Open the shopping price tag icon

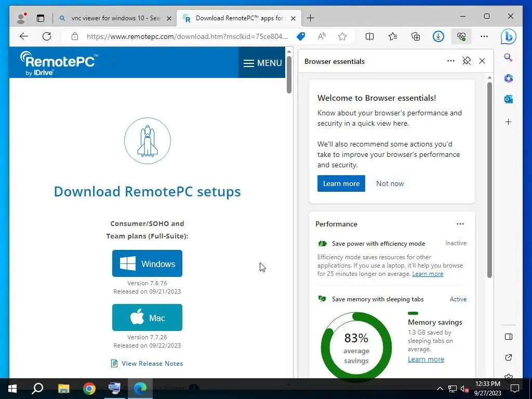301,36
